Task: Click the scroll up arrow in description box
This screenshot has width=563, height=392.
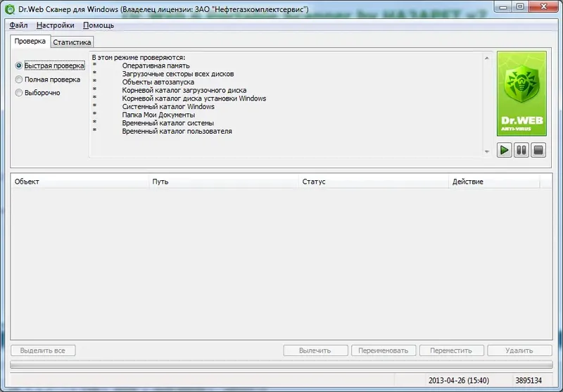Action: tap(487, 58)
